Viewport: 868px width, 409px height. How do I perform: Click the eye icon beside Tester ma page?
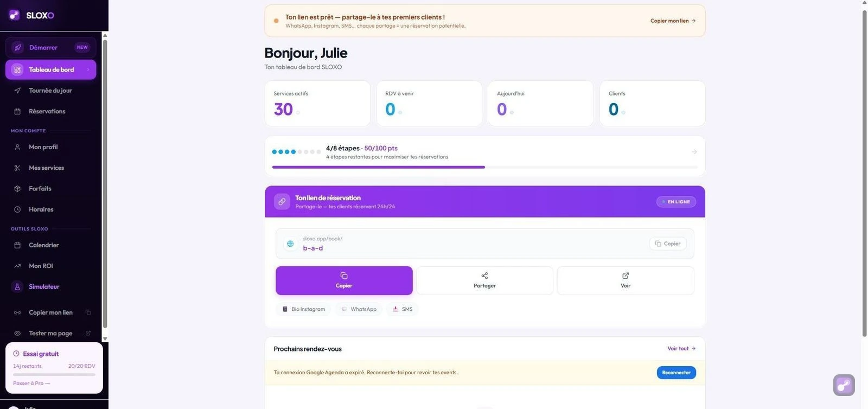(17, 333)
